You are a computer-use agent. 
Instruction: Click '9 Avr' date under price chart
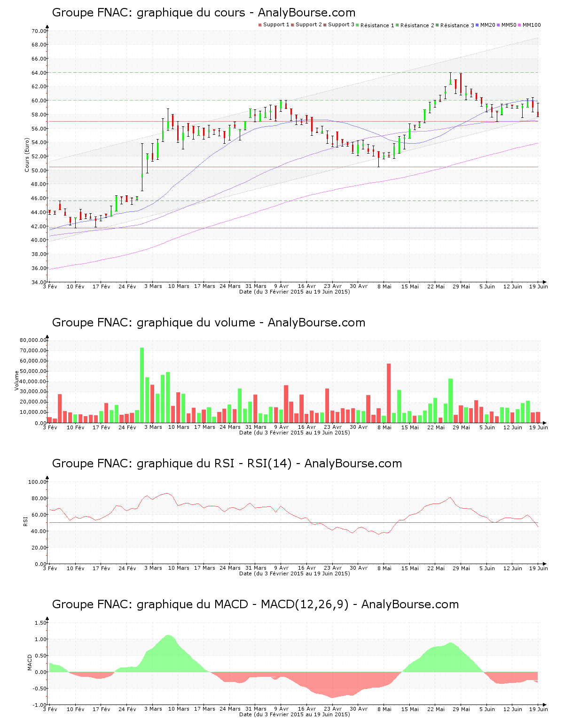(281, 286)
